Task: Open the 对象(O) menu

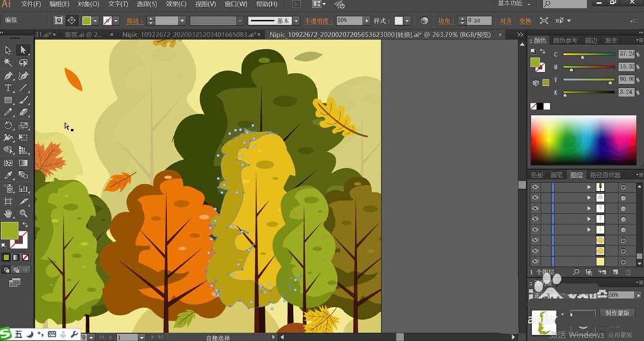Action: tap(88, 4)
